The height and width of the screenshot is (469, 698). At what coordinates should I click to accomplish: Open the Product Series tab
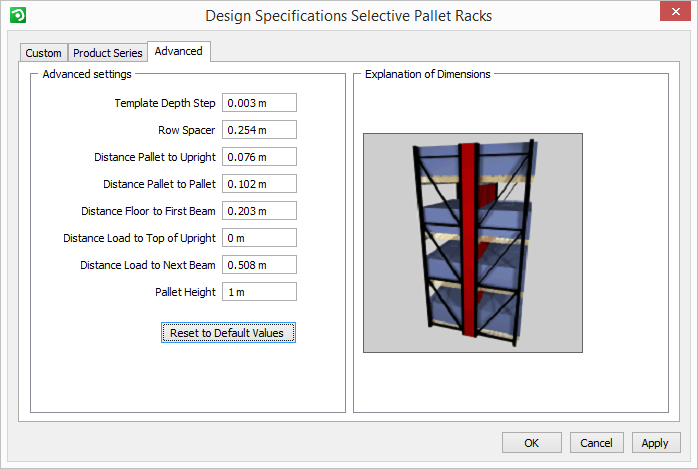click(108, 53)
